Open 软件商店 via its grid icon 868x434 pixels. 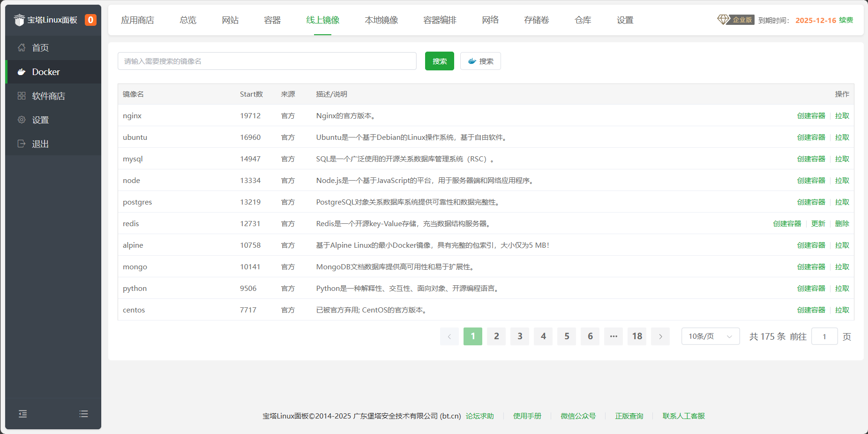click(21, 95)
